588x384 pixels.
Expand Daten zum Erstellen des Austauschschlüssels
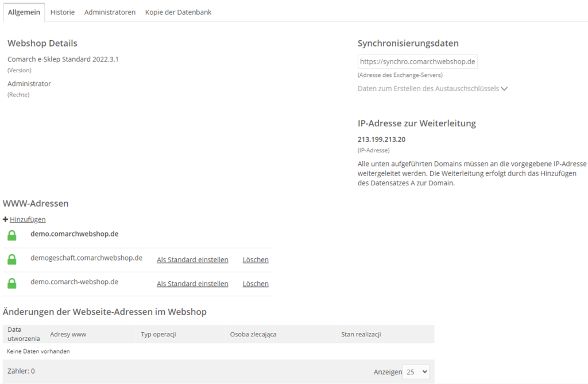pyautogui.click(x=432, y=88)
